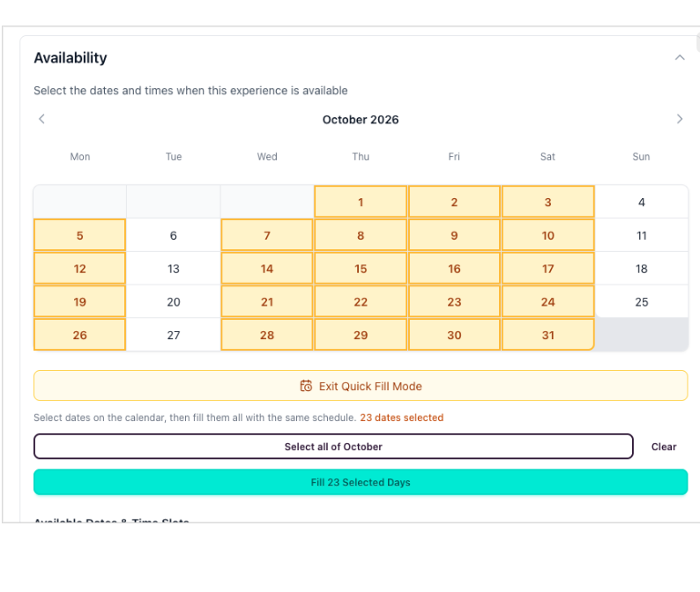
Task: Toggle date 31 in calendar
Action: tap(547, 335)
